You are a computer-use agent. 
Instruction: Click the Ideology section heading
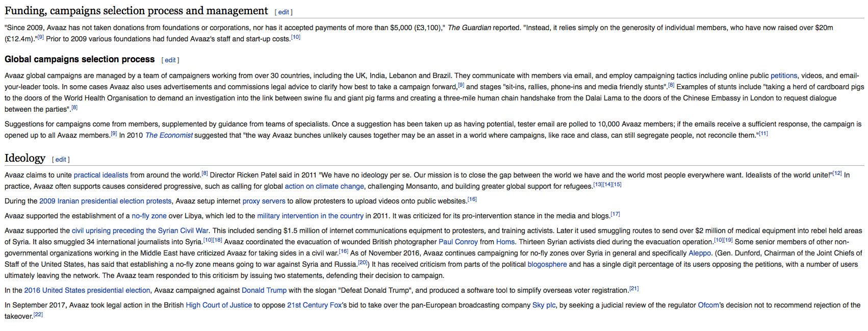25,158
